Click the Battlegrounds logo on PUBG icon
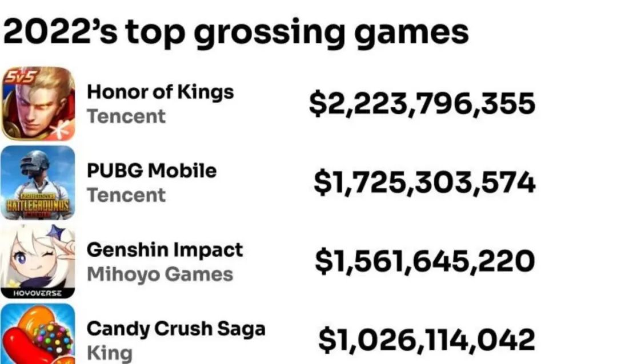The image size is (617, 364). 38,205
